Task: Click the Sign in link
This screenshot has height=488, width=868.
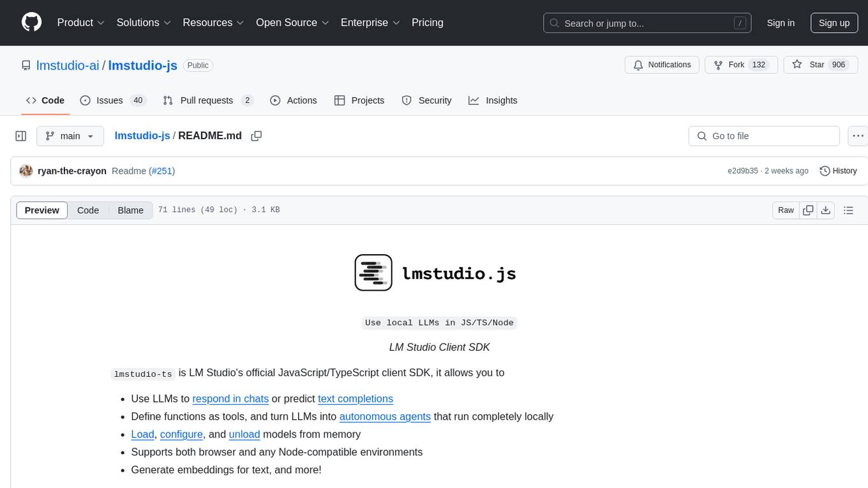Action: pos(781,23)
